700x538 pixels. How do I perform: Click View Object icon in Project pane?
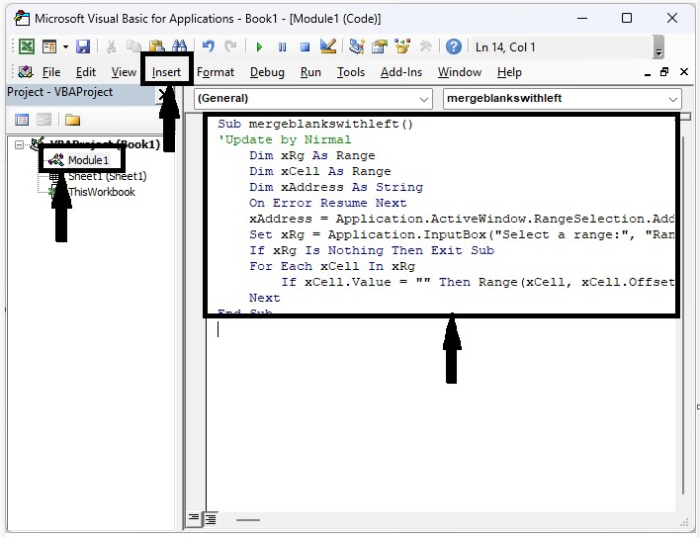(44, 120)
